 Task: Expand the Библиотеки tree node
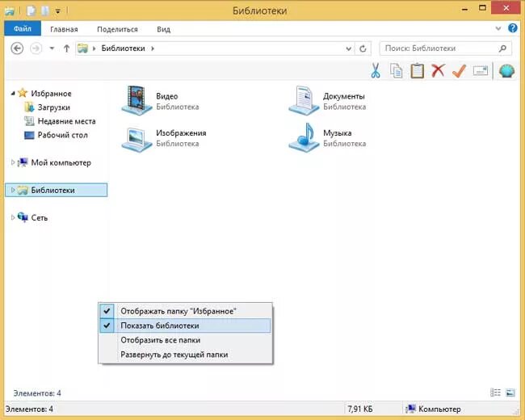[12, 190]
